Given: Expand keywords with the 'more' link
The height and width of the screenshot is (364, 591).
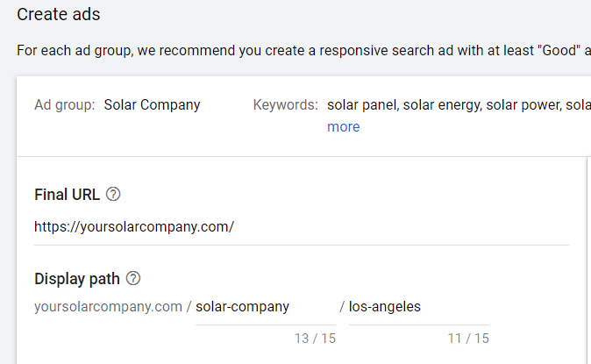Looking at the screenshot, I should pos(343,126).
